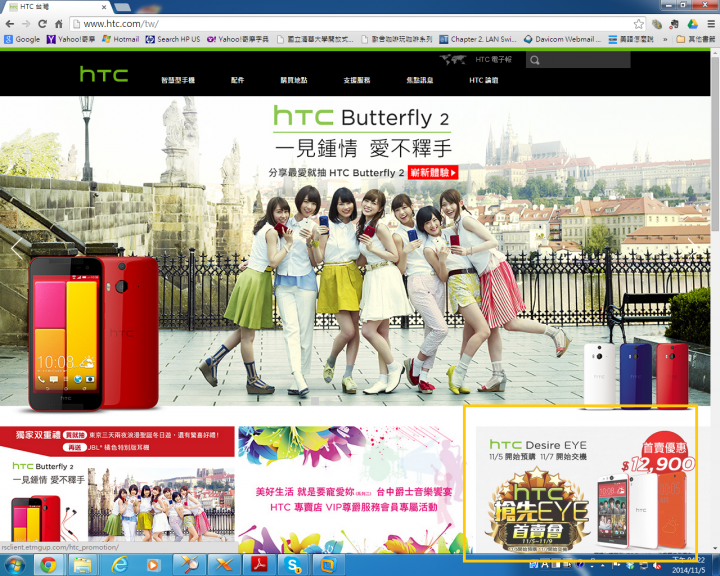
Task: Close the HTC browser tab
Action: coord(104,7)
